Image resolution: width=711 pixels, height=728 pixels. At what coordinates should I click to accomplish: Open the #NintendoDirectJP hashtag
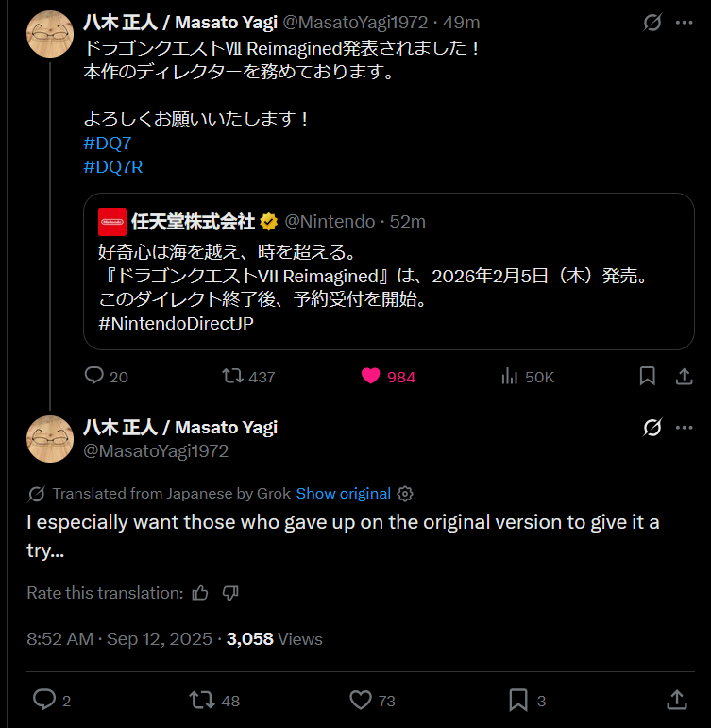coord(176,323)
